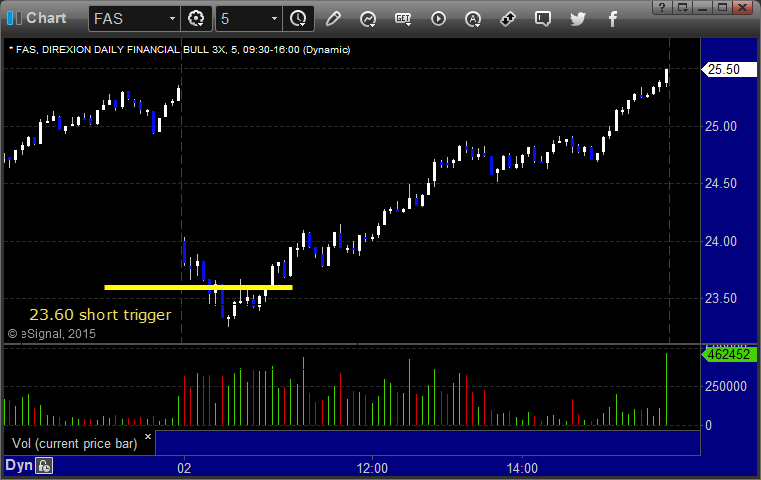Image resolution: width=761 pixels, height=480 pixels.
Task: Open the GET tools menu
Action: 403,19
